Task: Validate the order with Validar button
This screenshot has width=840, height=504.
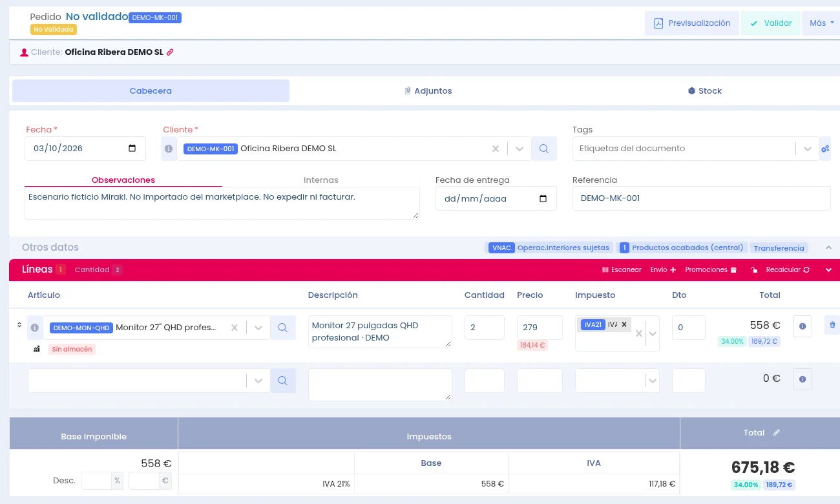Action: pos(770,23)
